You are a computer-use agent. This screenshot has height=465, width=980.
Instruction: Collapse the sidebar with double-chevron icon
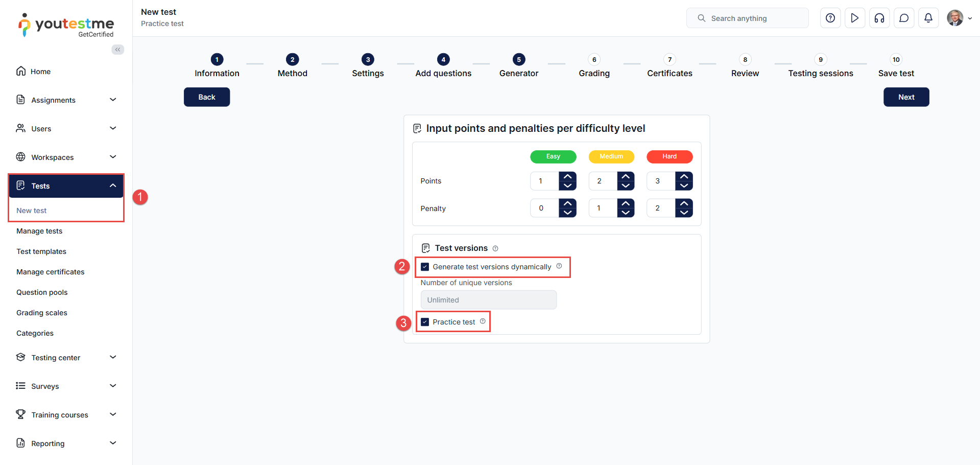pos(118,50)
